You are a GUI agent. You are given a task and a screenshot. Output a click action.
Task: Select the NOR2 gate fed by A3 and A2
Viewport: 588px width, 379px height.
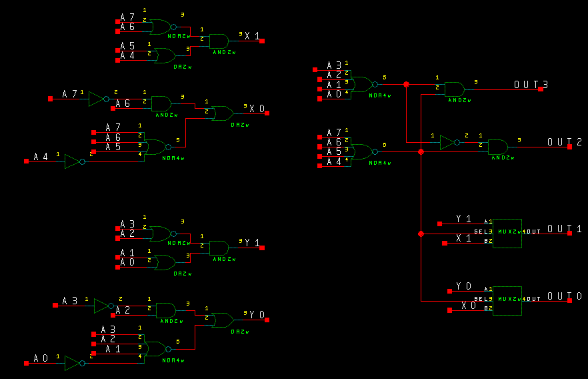(163, 234)
